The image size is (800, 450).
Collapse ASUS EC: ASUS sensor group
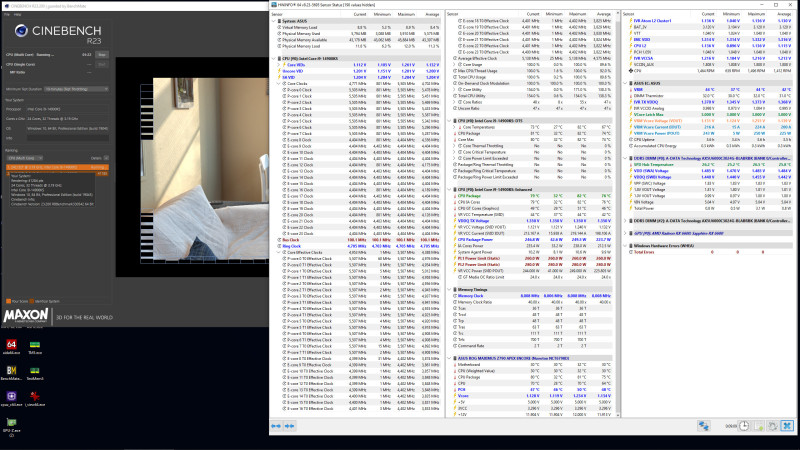point(626,83)
